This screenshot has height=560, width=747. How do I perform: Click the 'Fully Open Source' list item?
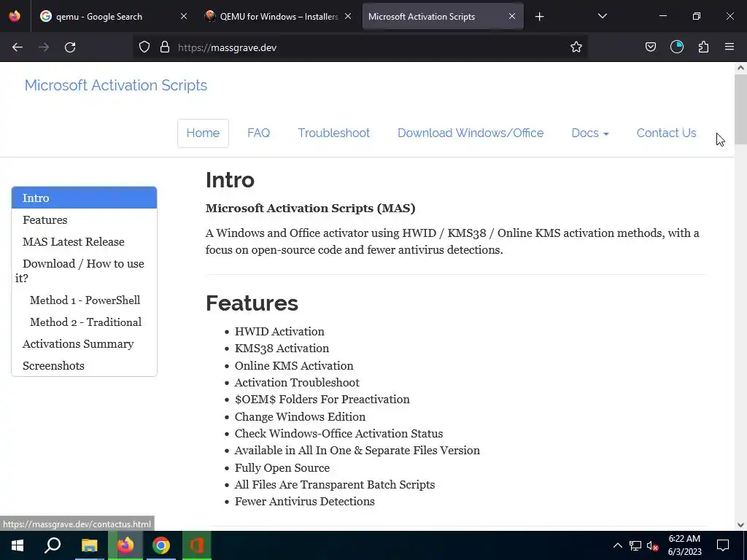(x=282, y=467)
